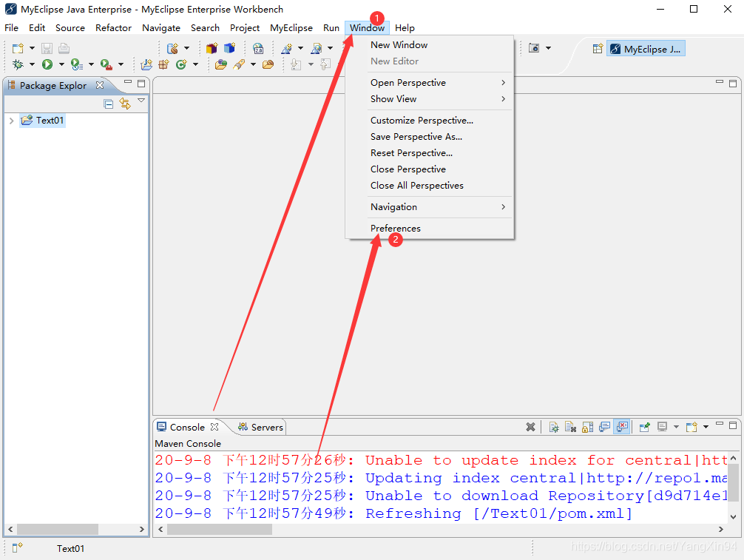Expand the Text01 project tree node
Screen dimensions: 744x560
(11, 121)
